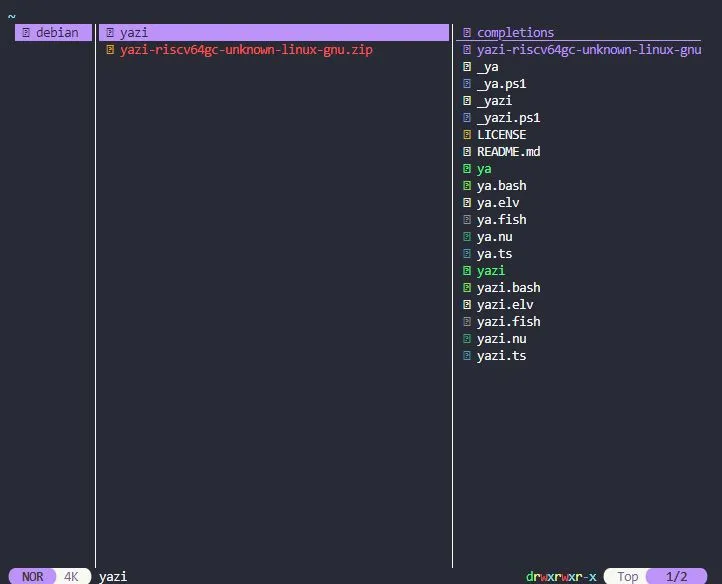The image size is (722, 584).
Task: Click the 4K size indicator
Action: pyautogui.click(x=71, y=577)
